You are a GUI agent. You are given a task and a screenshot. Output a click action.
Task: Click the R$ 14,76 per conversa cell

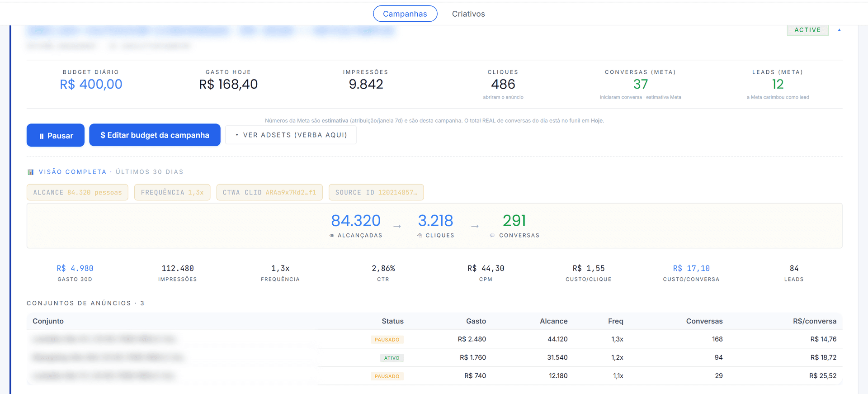823,339
